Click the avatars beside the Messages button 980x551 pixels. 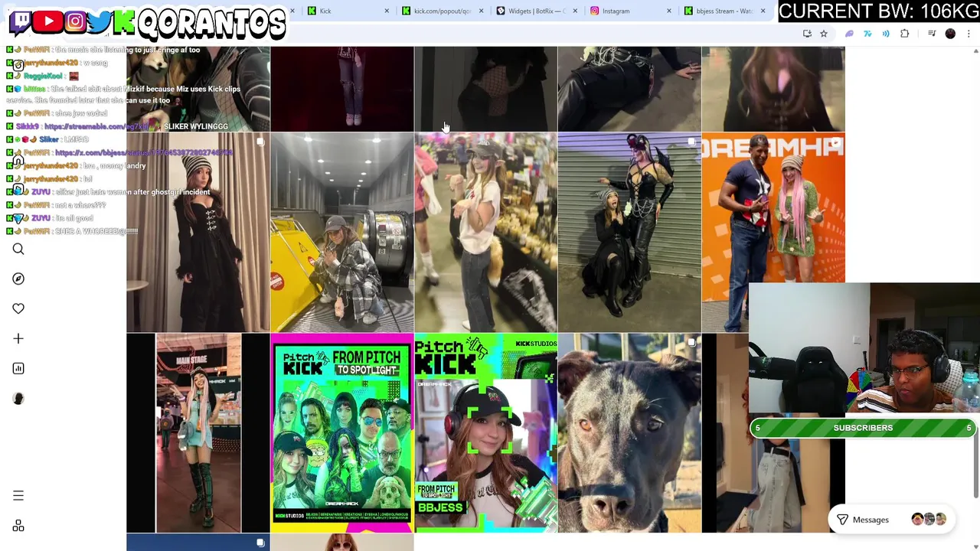click(929, 520)
